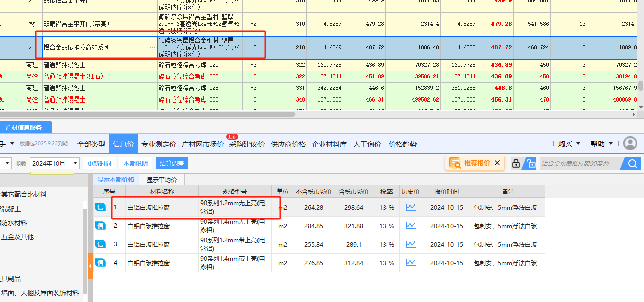This screenshot has width=644, height=302.
Task: Click the 321.88 tax-inclusive price cell
Action: (x=354, y=226)
